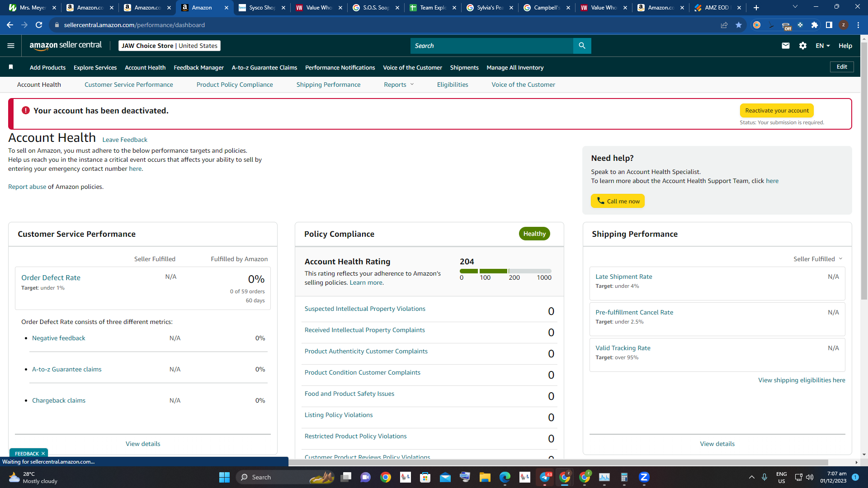Screen dimensions: 868x488
Task: Open the Chrome three-dot menu
Action: point(858,25)
